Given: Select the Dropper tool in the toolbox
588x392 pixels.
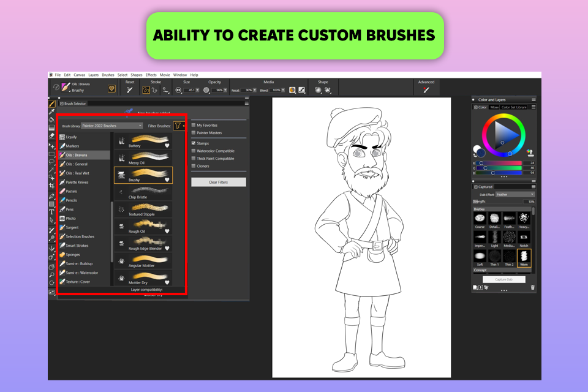Looking at the screenshot, I should (51, 112).
